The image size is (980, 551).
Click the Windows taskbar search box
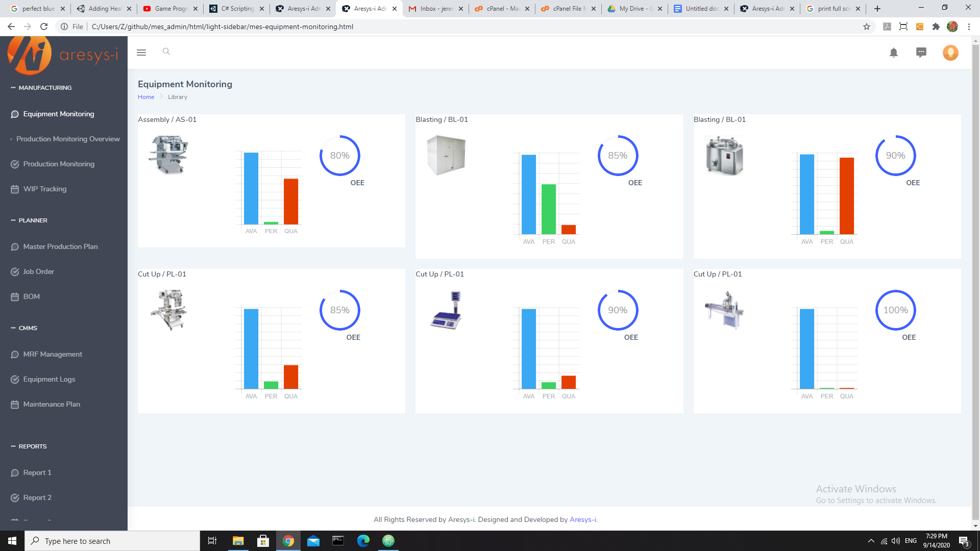112,541
